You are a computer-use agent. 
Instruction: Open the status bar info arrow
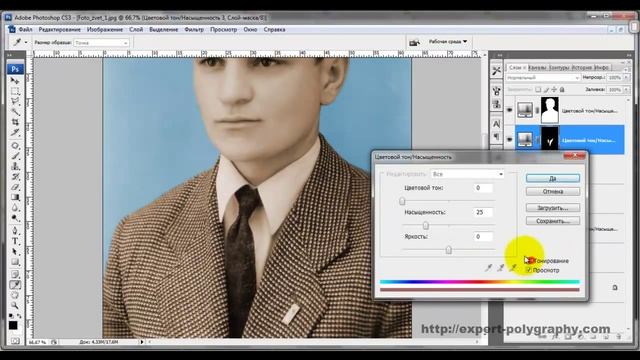tap(142, 342)
